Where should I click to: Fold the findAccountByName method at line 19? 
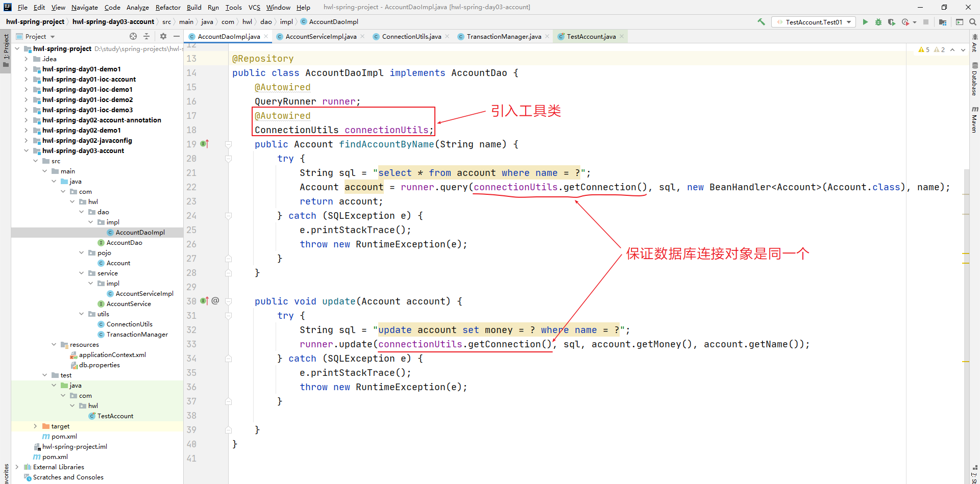pos(229,144)
